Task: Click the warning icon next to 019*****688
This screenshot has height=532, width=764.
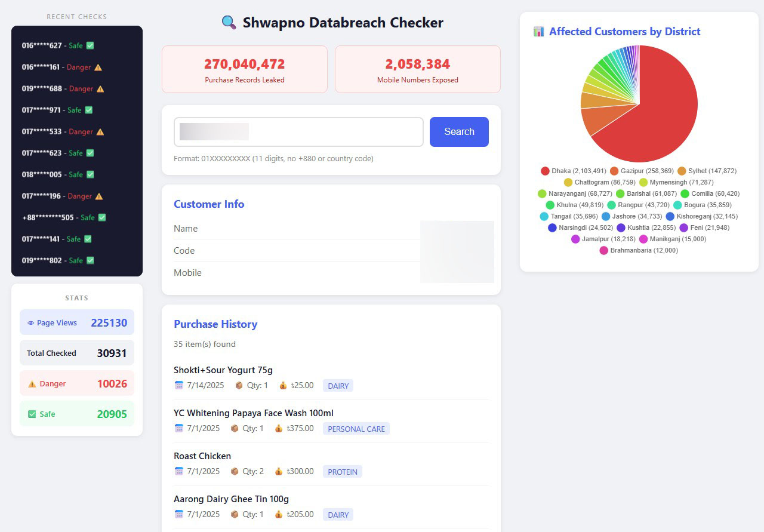Action: 100,88
